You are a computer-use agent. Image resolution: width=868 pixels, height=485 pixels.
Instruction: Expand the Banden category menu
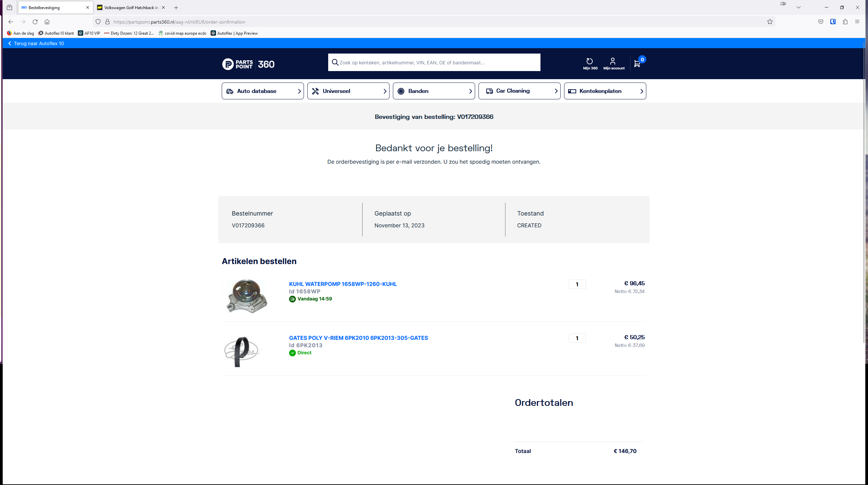pos(434,91)
